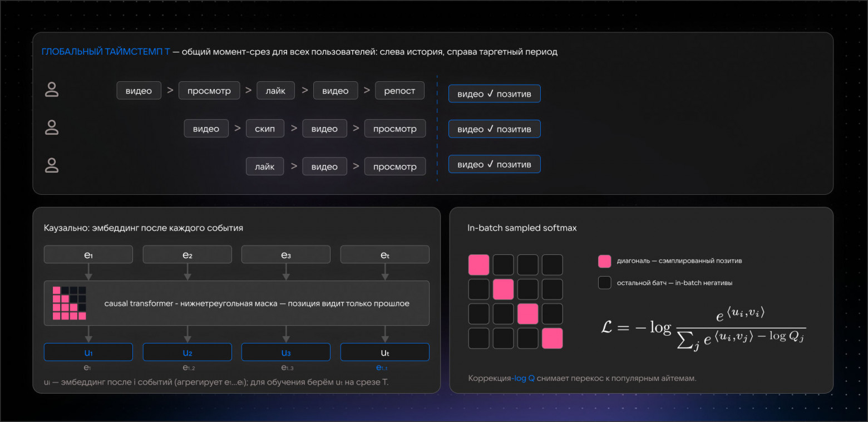The width and height of the screenshot is (868, 422).
Task: Select the 'скип' chip
Action: [265, 129]
